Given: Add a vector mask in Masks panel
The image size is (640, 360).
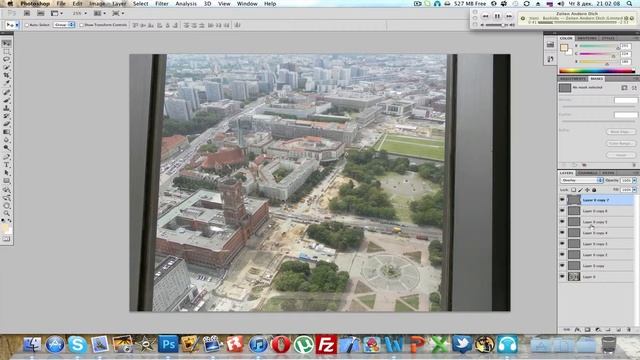Looking at the screenshot, I should pos(634,88).
